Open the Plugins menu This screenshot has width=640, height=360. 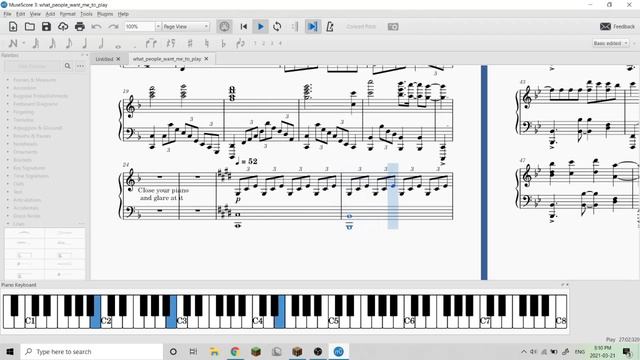105,14
